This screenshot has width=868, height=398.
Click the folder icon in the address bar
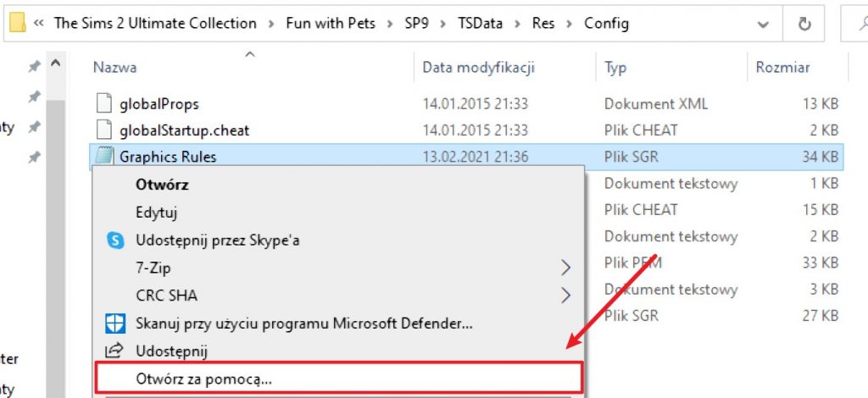pos(17,23)
